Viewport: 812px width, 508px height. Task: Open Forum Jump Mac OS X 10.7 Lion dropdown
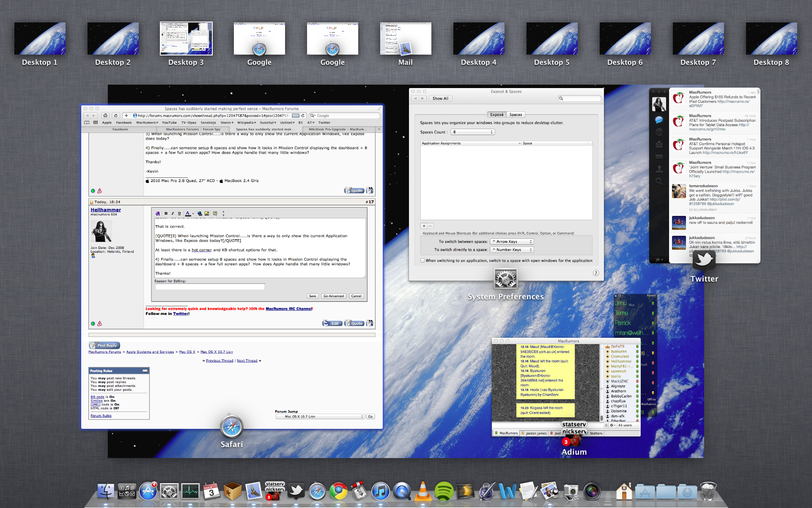[x=319, y=417]
